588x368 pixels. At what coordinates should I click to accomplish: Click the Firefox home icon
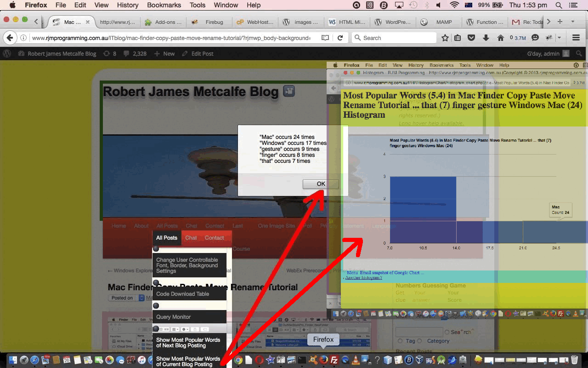[x=501, y=38]
